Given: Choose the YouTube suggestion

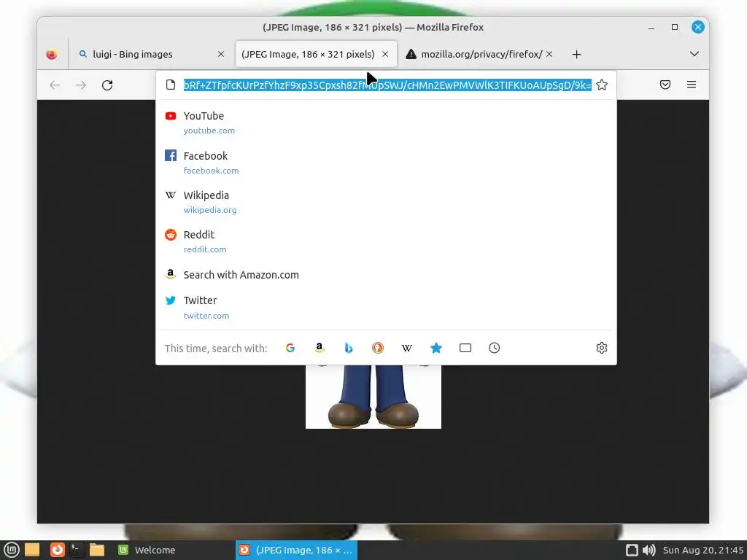Looking at the screenshot, I should tap(386, 122).
